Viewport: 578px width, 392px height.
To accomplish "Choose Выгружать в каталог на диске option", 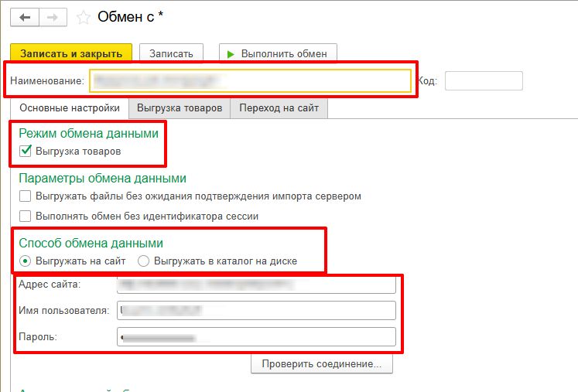I will point(143,261).
